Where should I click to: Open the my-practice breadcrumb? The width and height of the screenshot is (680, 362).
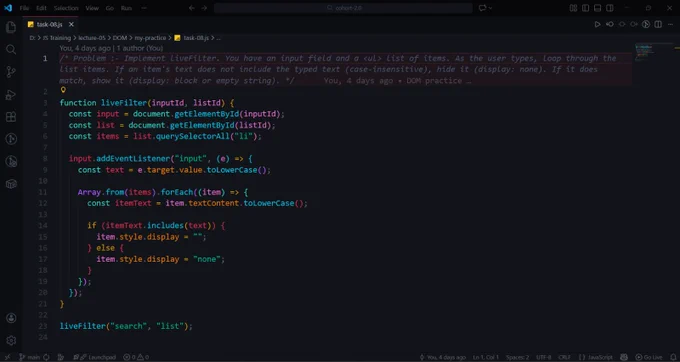(x=150, y=38)
